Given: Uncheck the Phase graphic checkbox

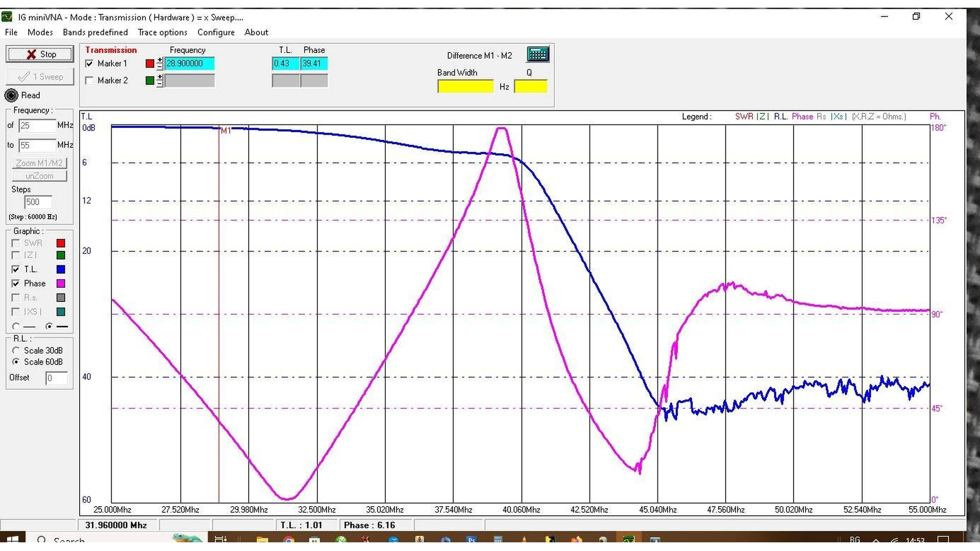Looking at the screenshot, I should tap(16, 284).
